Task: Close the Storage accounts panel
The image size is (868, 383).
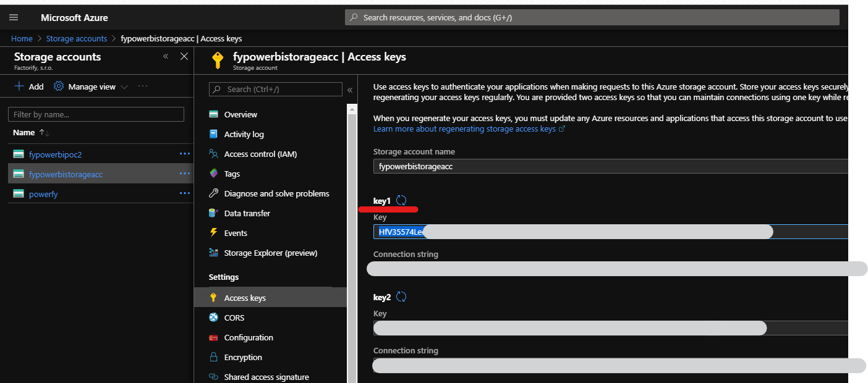Action: pyautogui.click(x=184, y=56)
